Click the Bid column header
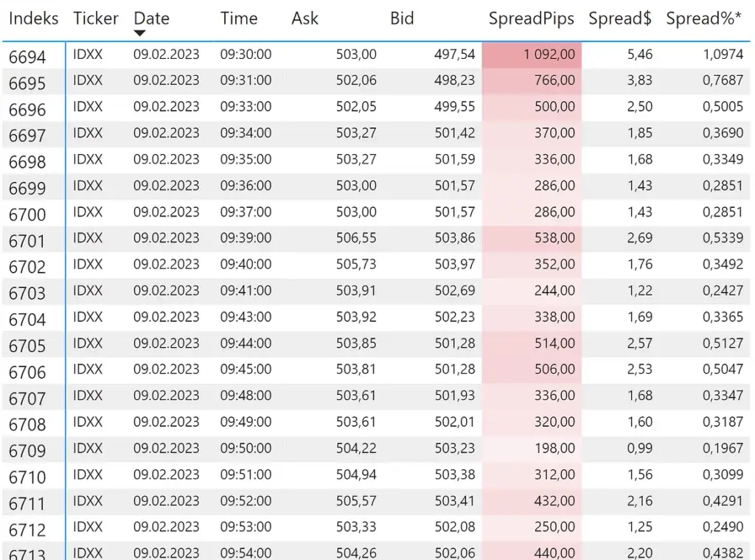The height and width of the screenshot is (560, 755). (x=402, y=18)
